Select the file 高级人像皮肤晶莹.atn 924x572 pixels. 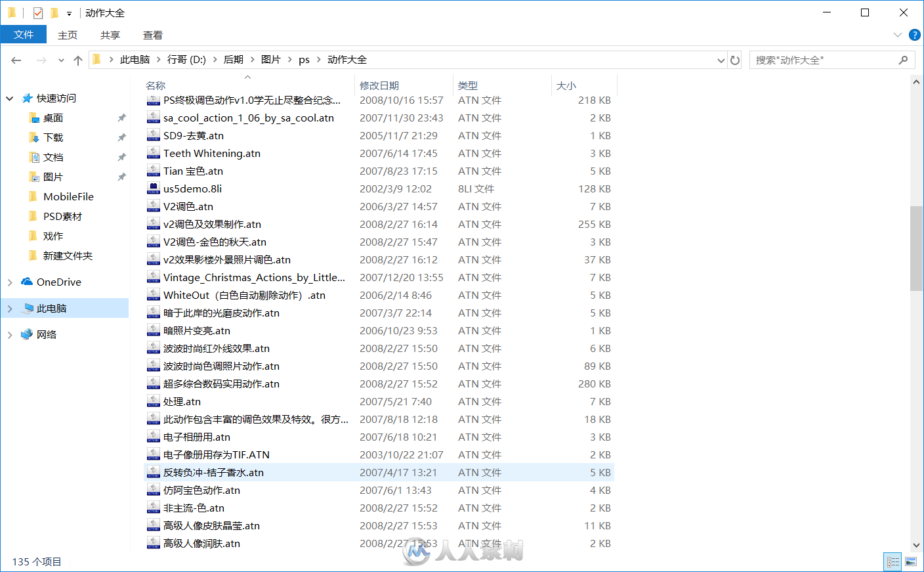(x=211, y=526)
